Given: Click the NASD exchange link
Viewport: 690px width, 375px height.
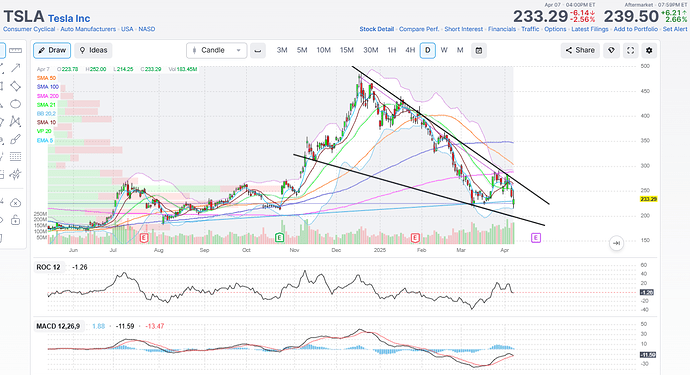Looking at the screenshot, I should pyautogui.click(x=147, y=29).
